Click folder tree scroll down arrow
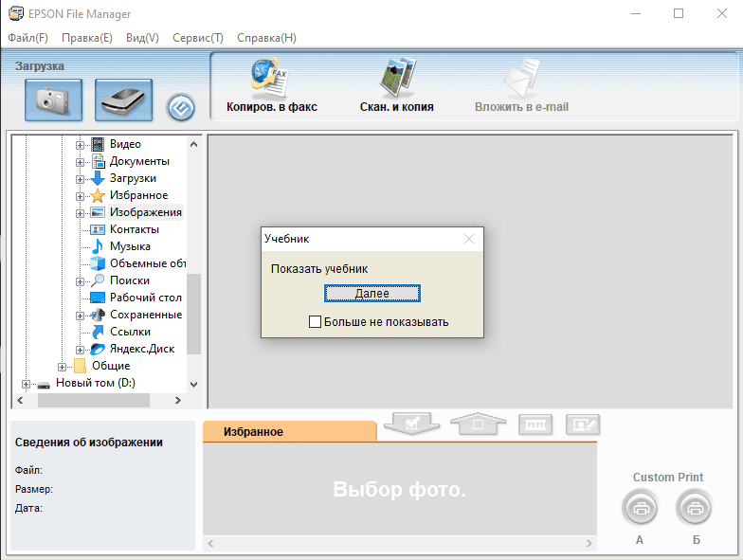The width and height of the screenshot is (743, 560). click(x=193, y=385)
